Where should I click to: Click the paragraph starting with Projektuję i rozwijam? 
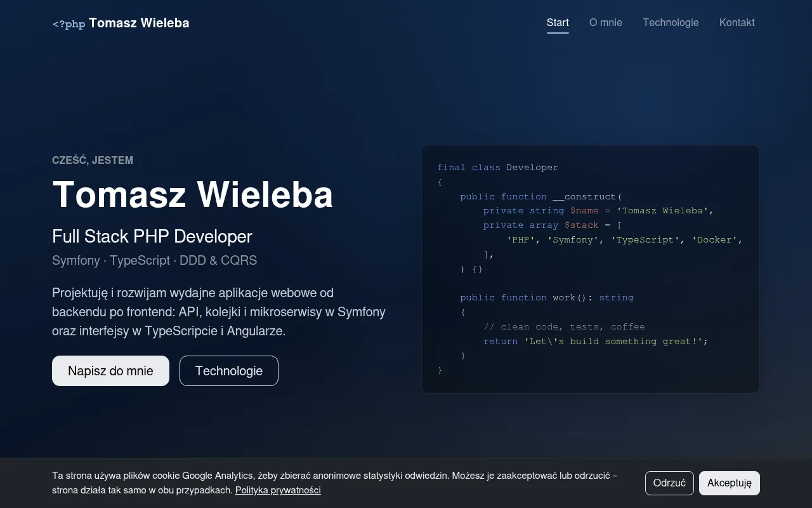219,312
